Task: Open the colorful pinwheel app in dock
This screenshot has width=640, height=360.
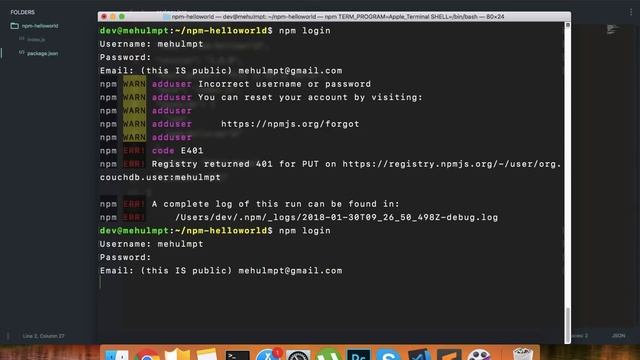Action: (479, 354)
